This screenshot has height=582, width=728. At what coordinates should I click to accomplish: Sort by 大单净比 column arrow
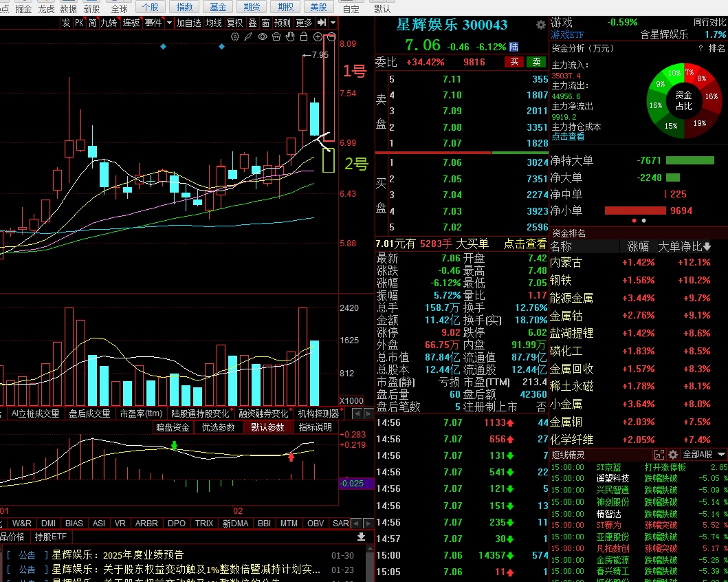[x=707, y=247]
